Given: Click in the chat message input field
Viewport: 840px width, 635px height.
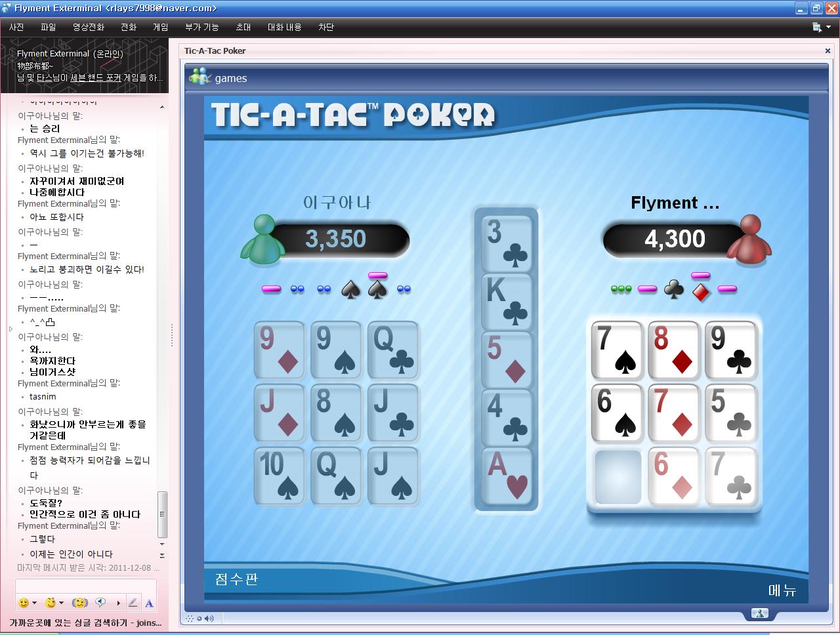Looking at the screenshot, I should [86, 586].
